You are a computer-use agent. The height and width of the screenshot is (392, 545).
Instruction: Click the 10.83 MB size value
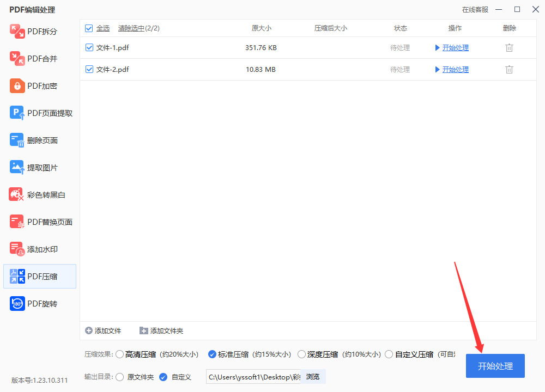pos(261,70)
